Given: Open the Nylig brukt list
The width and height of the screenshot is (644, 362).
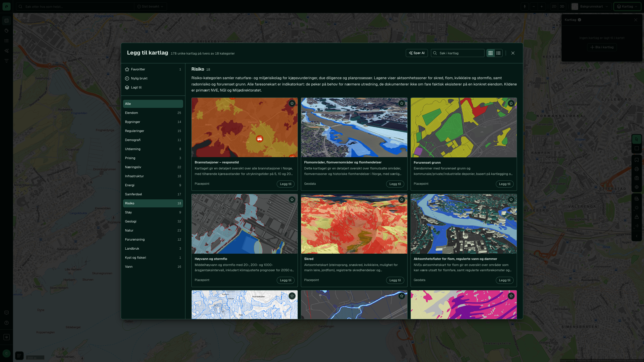Looking at the screenshot, I should (153, 78).
